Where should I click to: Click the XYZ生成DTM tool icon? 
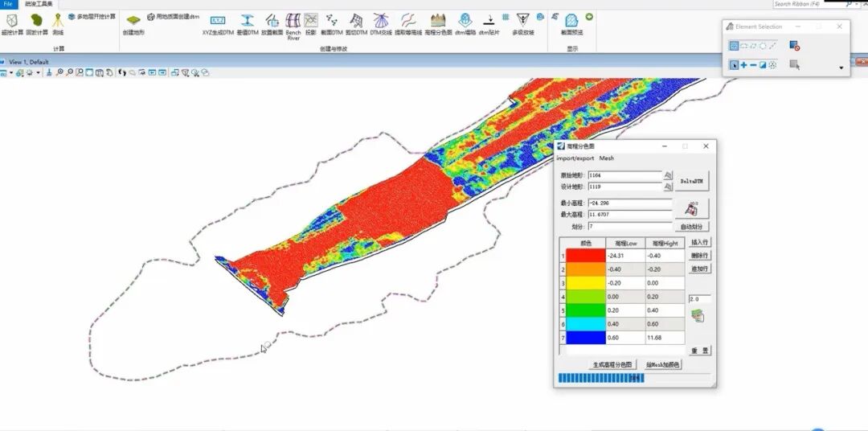(x=217, y=20)
